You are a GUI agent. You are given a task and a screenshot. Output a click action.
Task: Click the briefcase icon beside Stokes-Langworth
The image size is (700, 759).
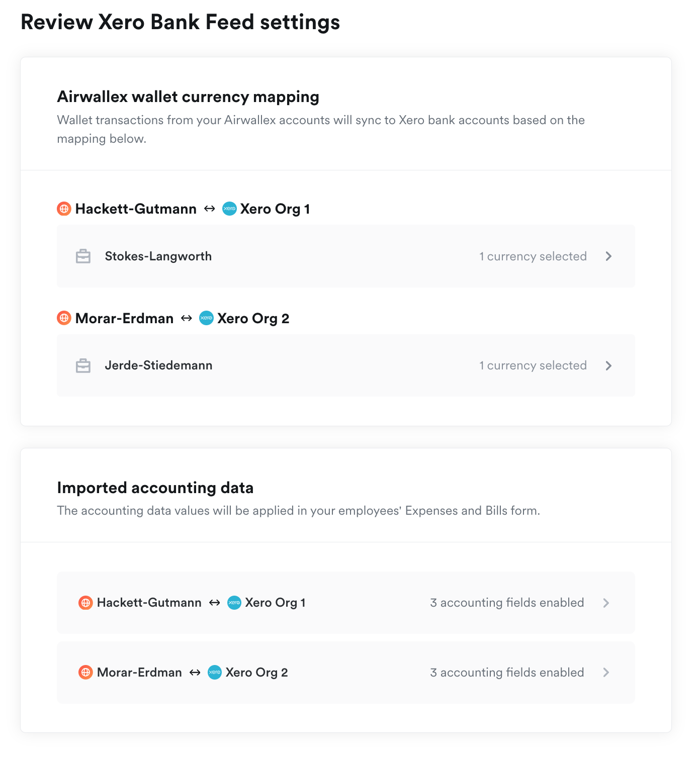83,256
